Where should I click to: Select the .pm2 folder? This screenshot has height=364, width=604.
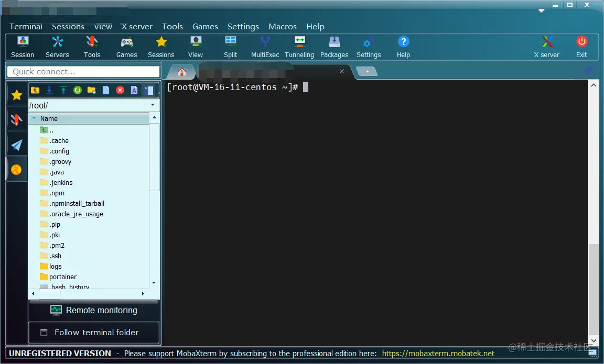tap(52, 245)
